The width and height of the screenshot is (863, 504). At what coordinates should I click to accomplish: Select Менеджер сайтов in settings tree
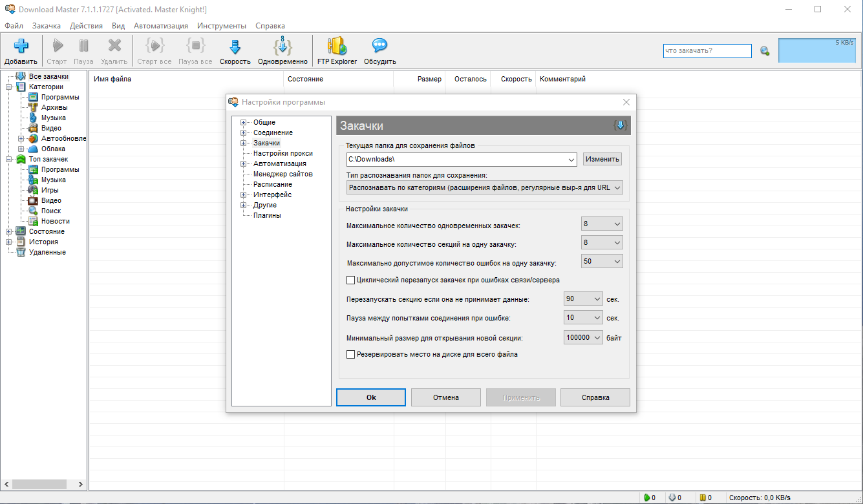pyautogui.click(x=283, y=174)
